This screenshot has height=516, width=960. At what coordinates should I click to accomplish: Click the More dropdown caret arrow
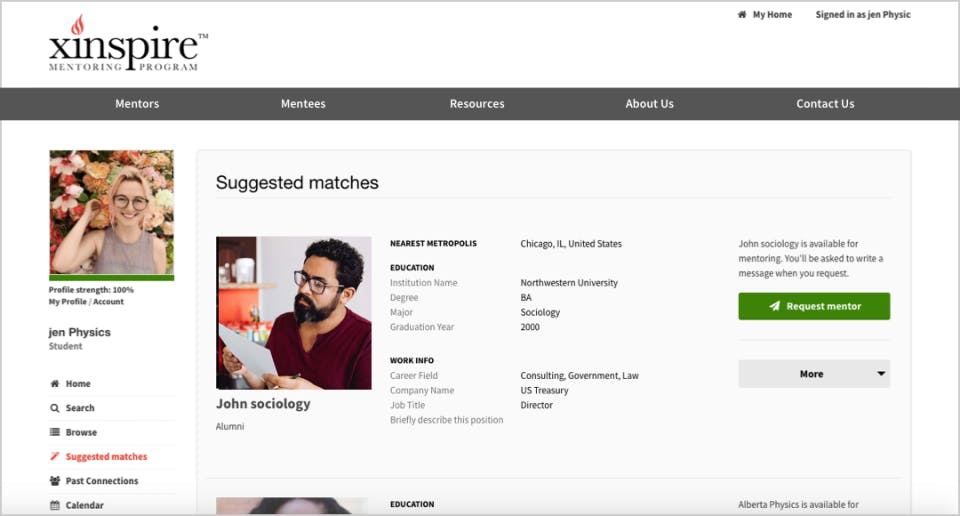[x=880, y=373]
